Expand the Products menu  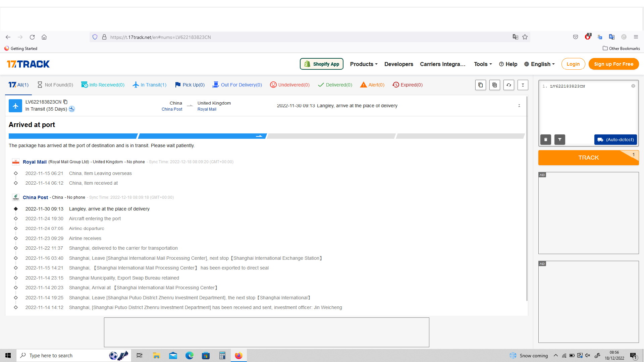364,64
